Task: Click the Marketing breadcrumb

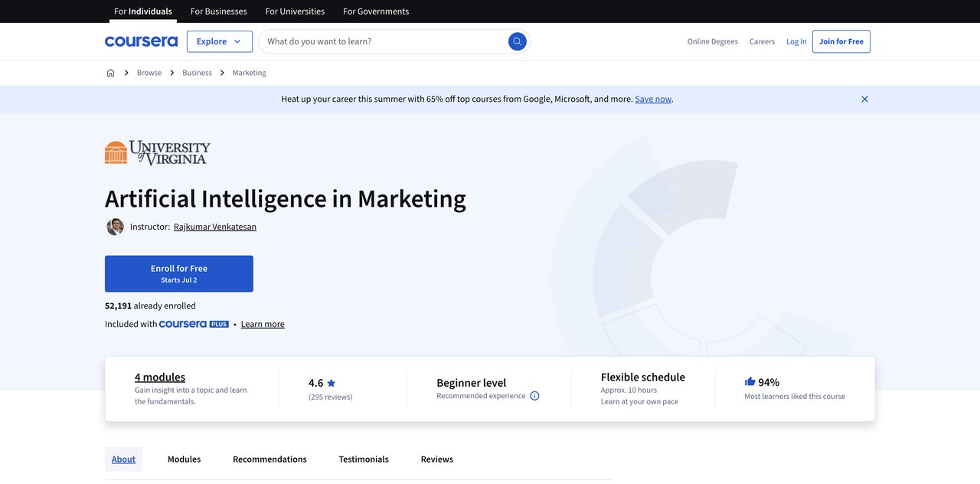Action: click(250, 73)
